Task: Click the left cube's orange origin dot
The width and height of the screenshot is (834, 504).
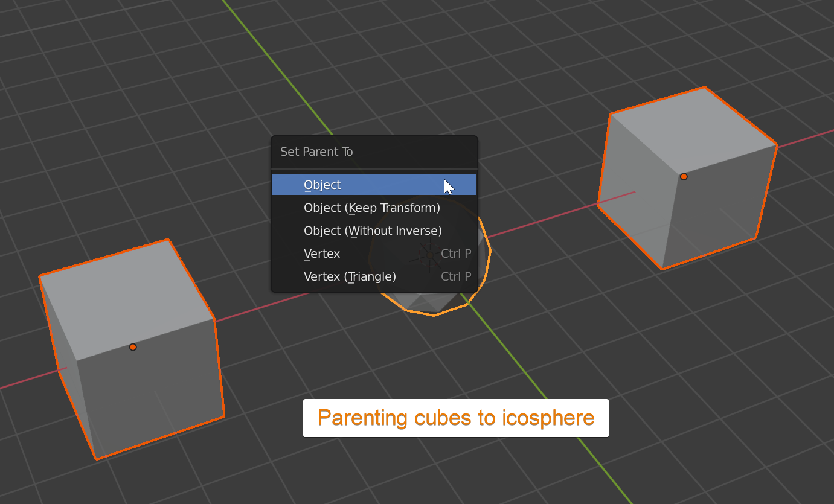Action: (x=133, y=347)
